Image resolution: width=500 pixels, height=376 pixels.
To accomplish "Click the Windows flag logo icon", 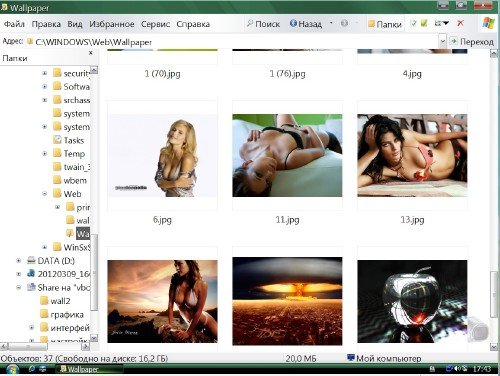I will click(x=488, y=23).
